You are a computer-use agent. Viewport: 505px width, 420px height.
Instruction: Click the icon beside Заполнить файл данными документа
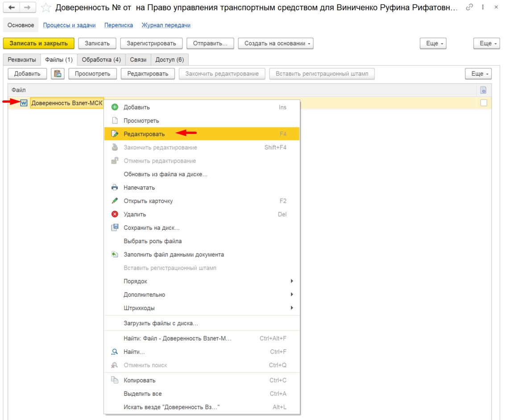(x=115, y=254)
